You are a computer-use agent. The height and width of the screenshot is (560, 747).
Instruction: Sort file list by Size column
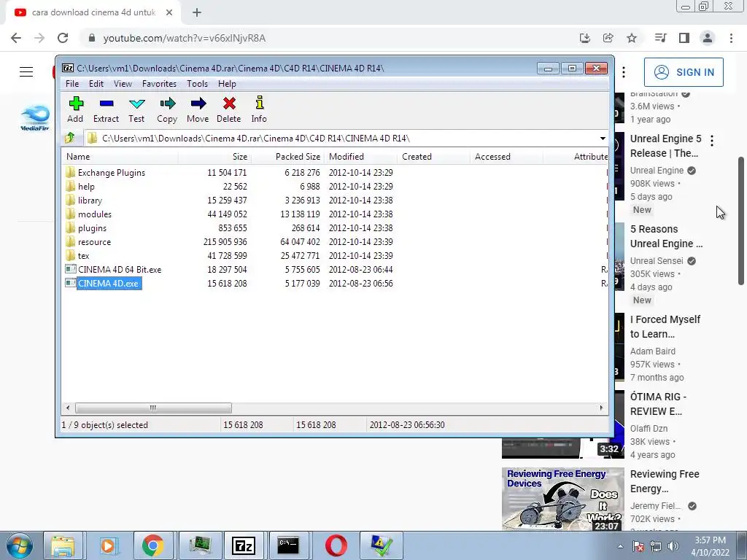click(215, 157)
